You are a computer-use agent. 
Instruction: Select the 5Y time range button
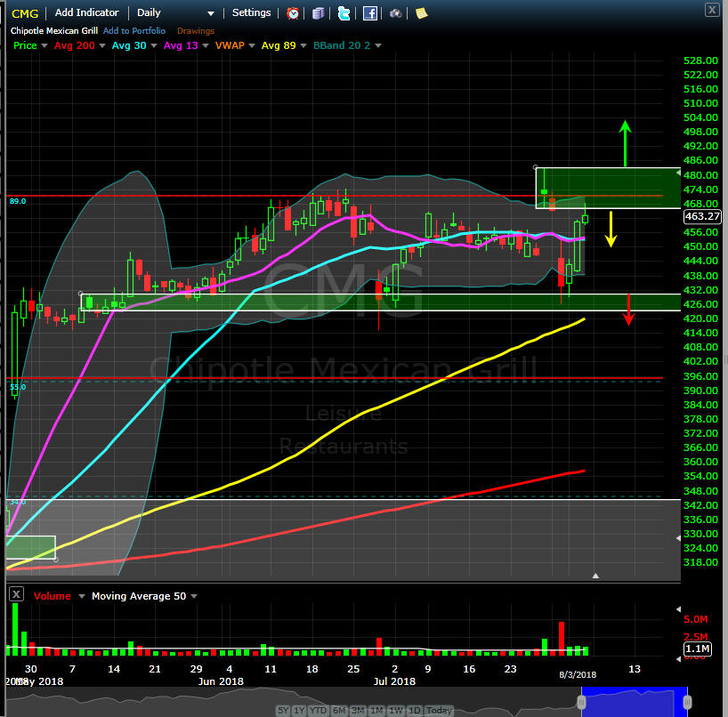[282, 711]
